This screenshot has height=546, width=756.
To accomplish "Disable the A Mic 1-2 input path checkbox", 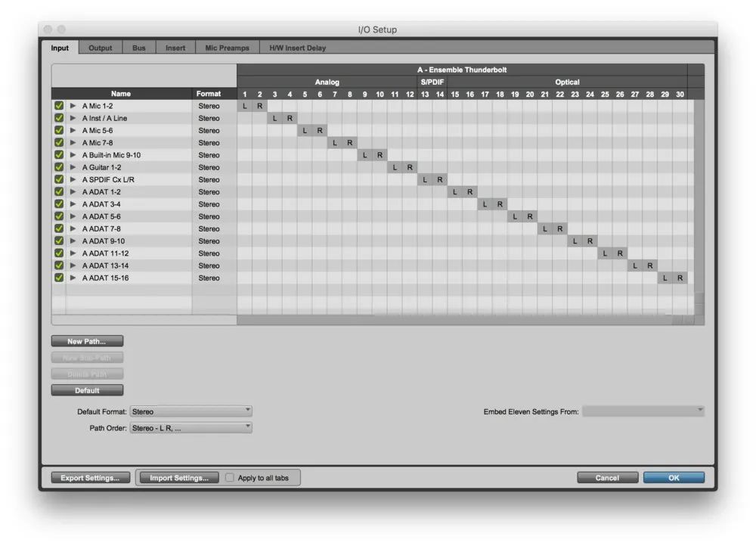I will tap(59, 106).
